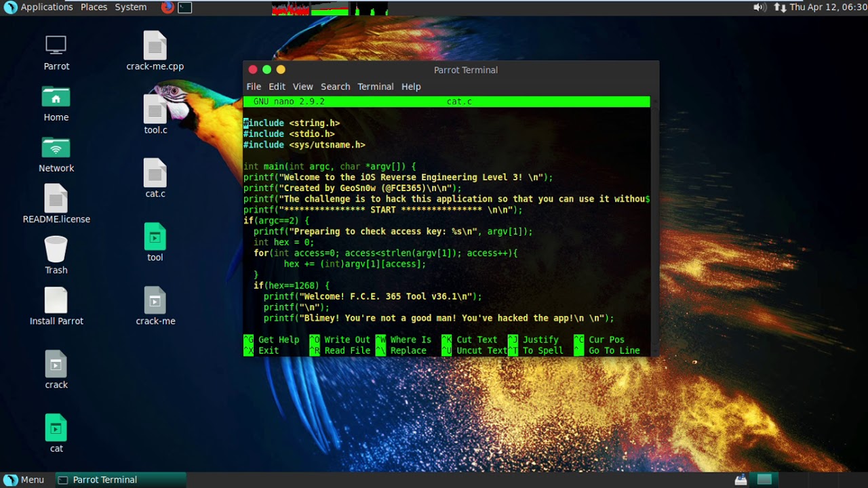Click the date and time clock
The image size is (868, 488).
pyautogui.click(x=828, y=7)
